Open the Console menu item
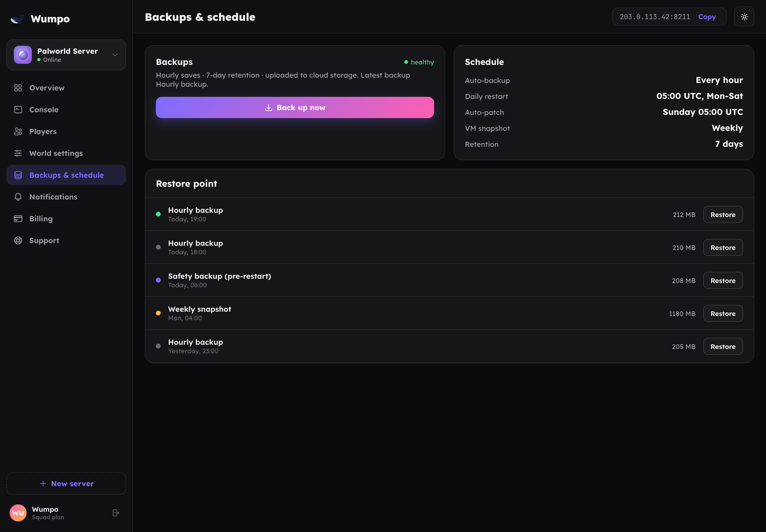Viewport: 766px width, 532px height. (66, 110)
